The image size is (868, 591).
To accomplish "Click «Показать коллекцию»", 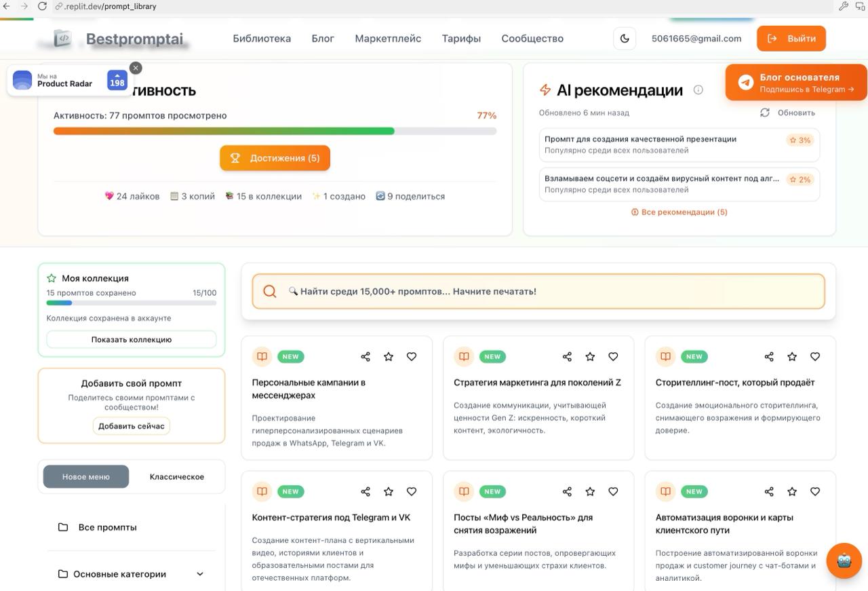I will point(131,339).
